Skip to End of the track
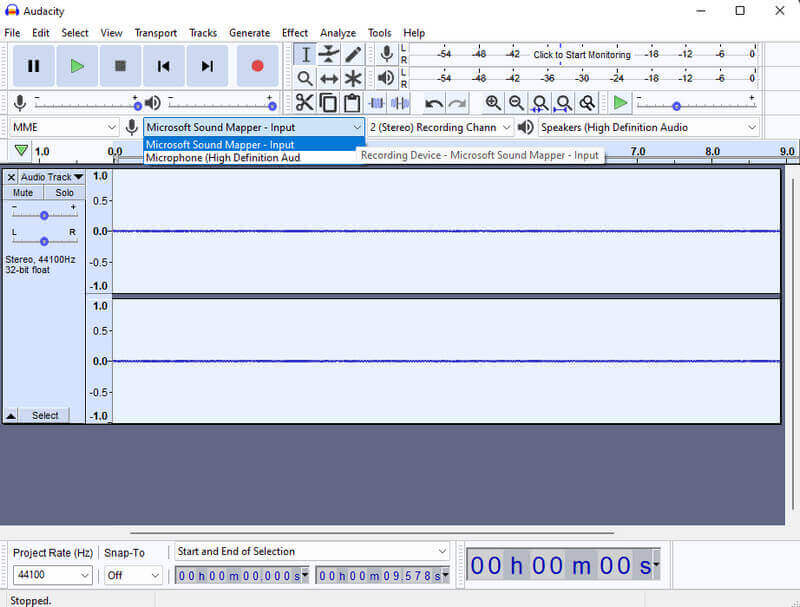The height and width of the screenshot is (607, 800). click(207, 66)
